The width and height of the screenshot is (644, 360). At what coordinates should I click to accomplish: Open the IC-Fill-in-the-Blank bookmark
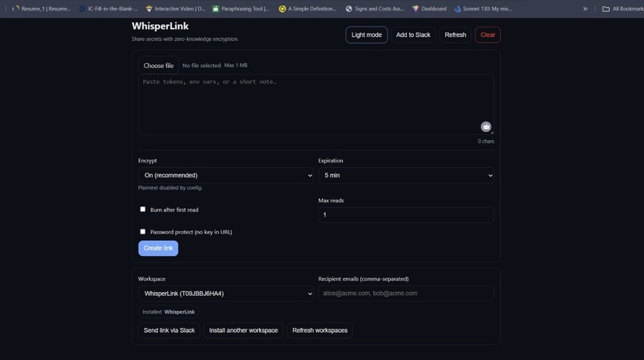coord(109,9)
